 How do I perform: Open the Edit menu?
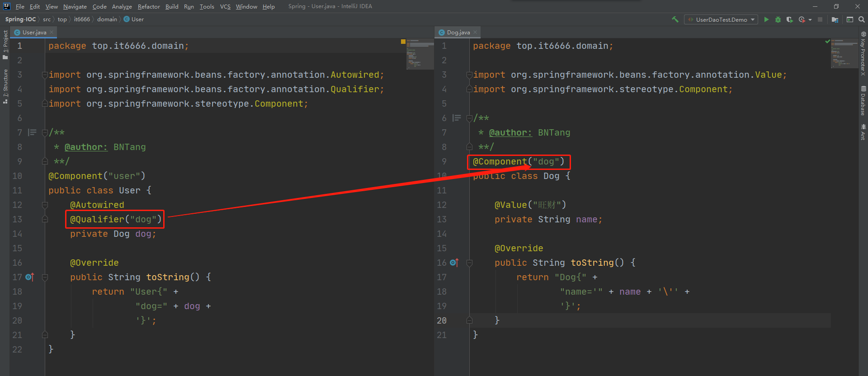[x=35, y=6]
